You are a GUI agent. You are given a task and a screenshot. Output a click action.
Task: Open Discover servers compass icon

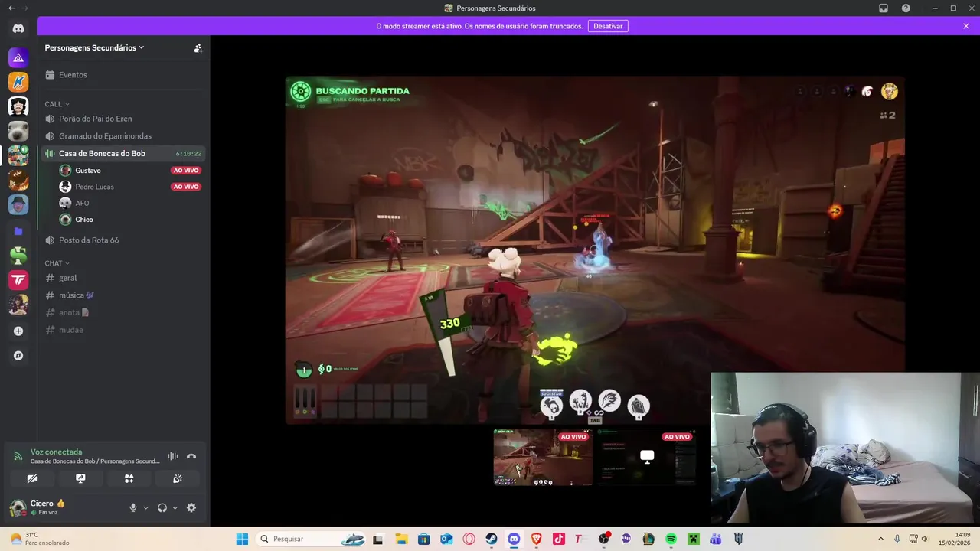pyautogui.click(x=18, y=356)
